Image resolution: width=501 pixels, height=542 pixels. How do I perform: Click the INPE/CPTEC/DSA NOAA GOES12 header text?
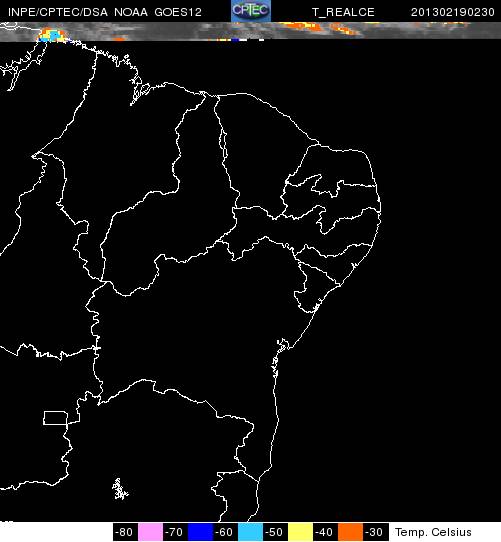click(x=105, y=12)
